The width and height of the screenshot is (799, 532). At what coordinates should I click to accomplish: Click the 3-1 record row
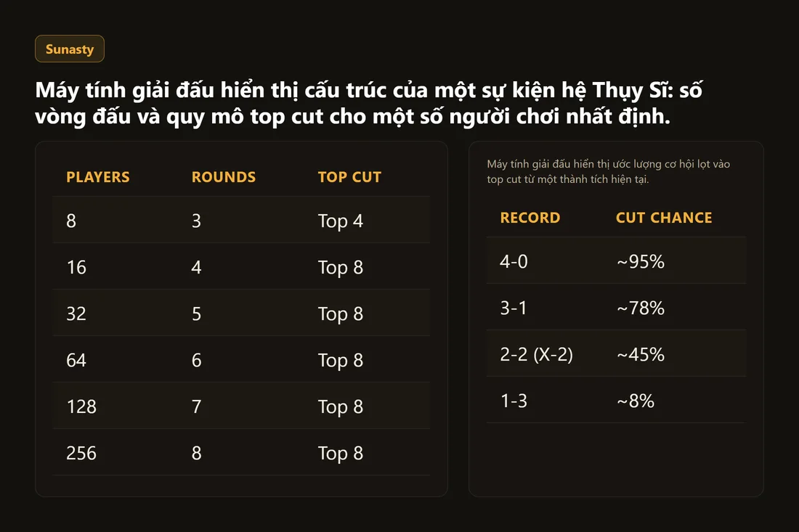(x=616, y=307)
